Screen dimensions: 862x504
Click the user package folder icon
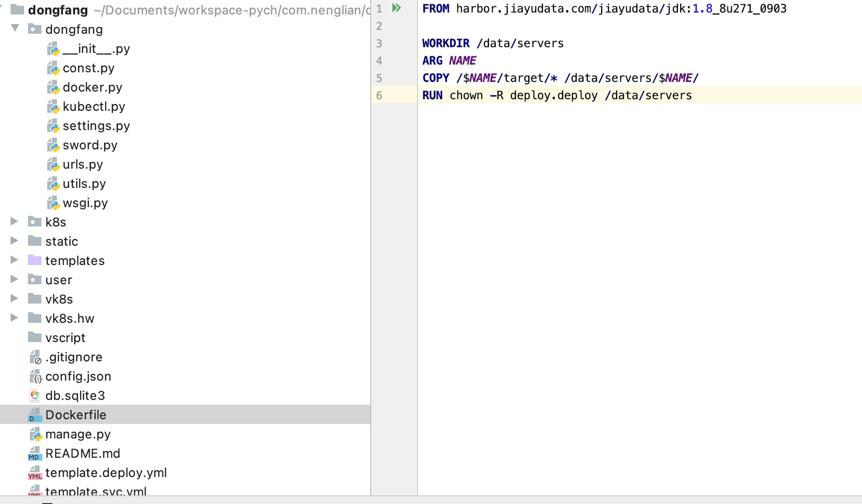click(35, 279)
